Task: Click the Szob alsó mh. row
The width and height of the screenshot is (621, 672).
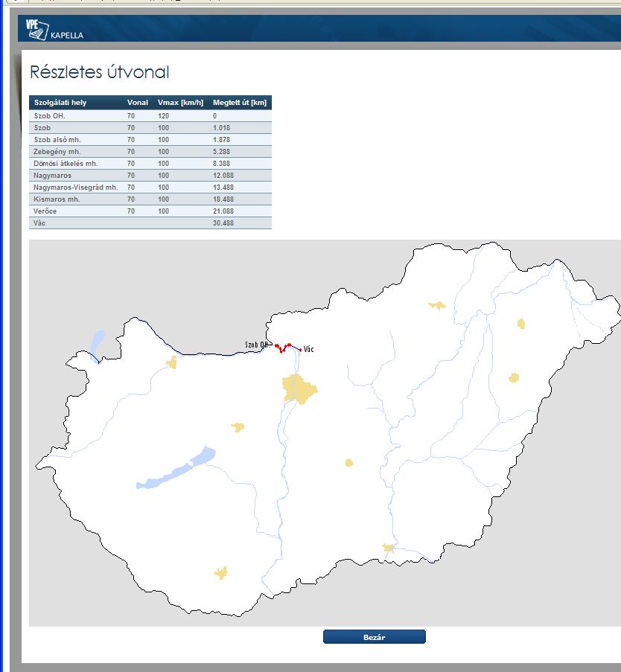Action: pyautogui.click(x=150, y=140)
